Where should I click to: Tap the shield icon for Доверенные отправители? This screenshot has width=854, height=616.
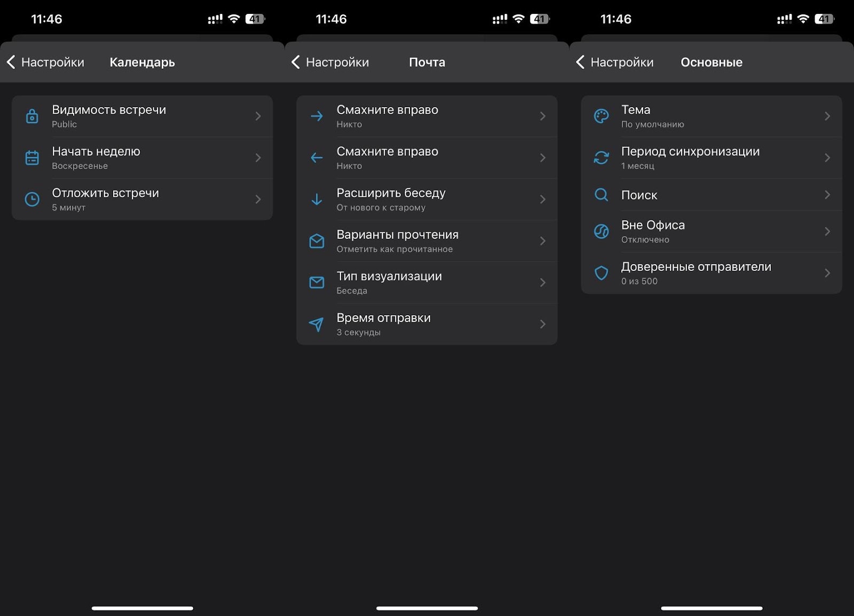[602, 273]
